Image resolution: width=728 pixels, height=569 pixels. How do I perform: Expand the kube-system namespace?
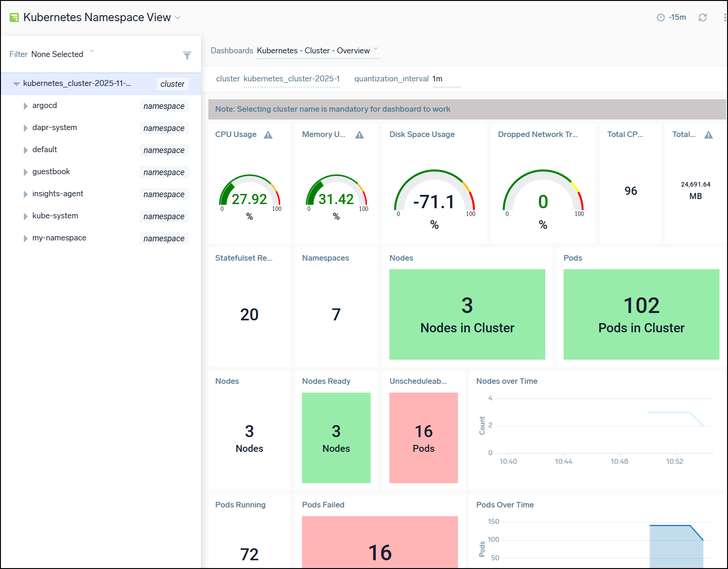click(x=26, y=216)
